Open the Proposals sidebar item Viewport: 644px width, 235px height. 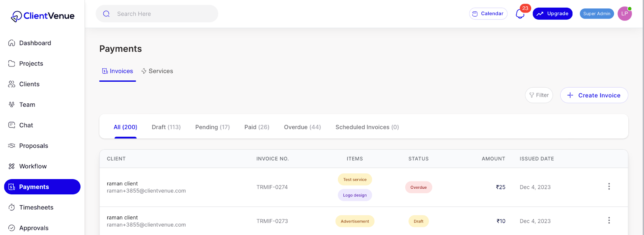coord(33,146)
